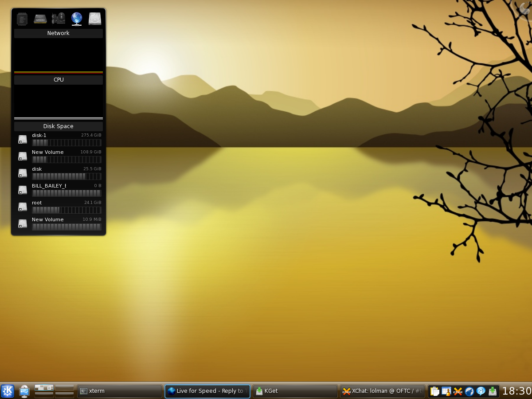Switch to the KGet task button
The height and width of the screenshot is (399, 532).
click(x=295, y=391)
